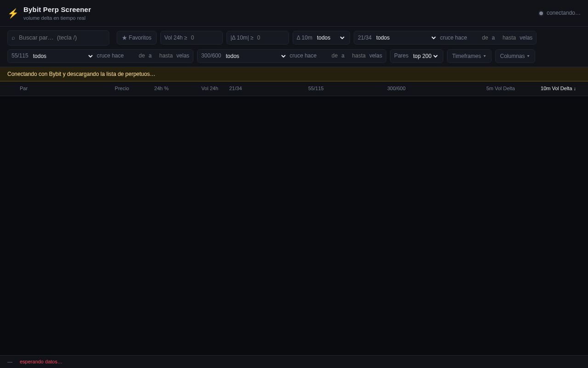The height and width of the screenshot is (368, 588).
Task: Click the 55/115 column header
Action: click(x=316, y=88)
